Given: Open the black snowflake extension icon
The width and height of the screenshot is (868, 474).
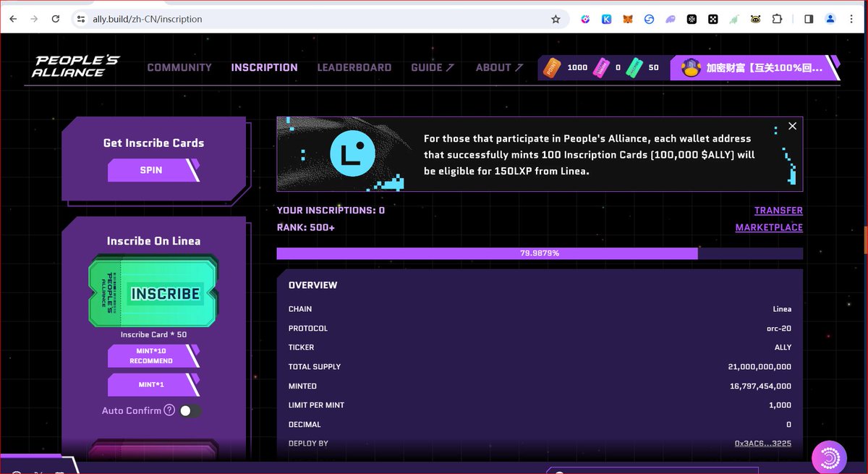Looking at the screenshot, I should 692,20.
